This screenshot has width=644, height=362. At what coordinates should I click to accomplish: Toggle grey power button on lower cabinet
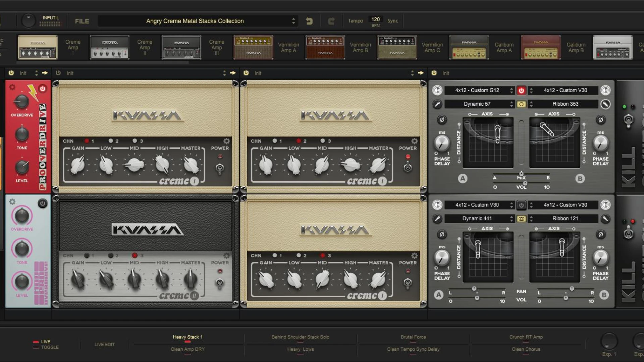click(521, 205)
